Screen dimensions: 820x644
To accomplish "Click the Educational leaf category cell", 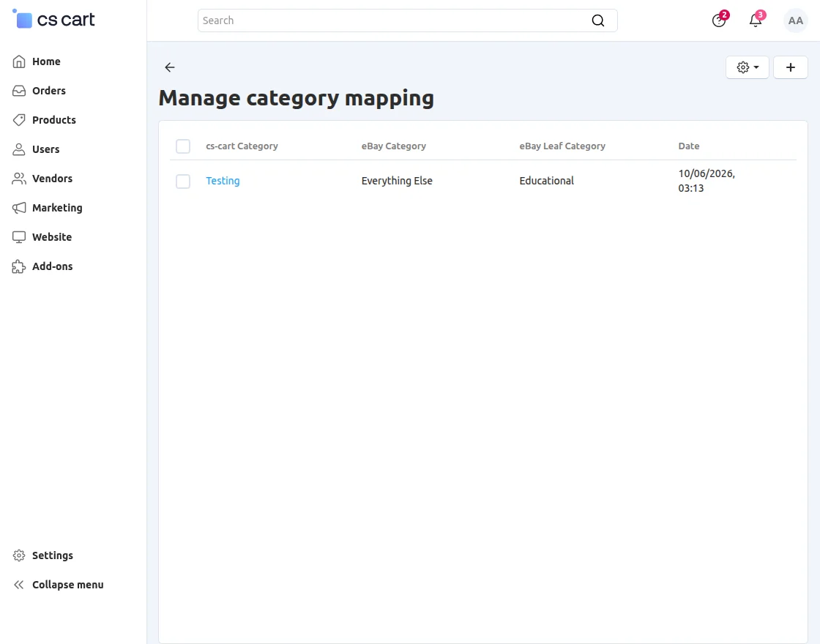I will pos(546,181).
